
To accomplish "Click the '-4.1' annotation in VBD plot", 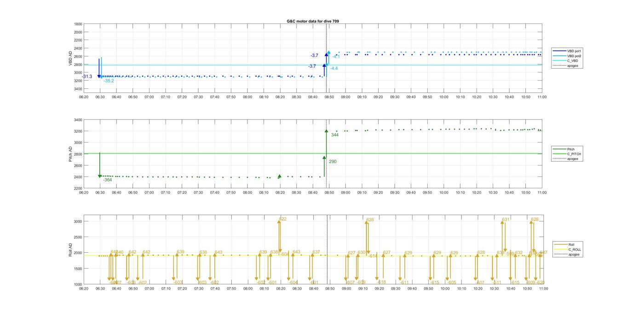I will [x=336, y=57].
